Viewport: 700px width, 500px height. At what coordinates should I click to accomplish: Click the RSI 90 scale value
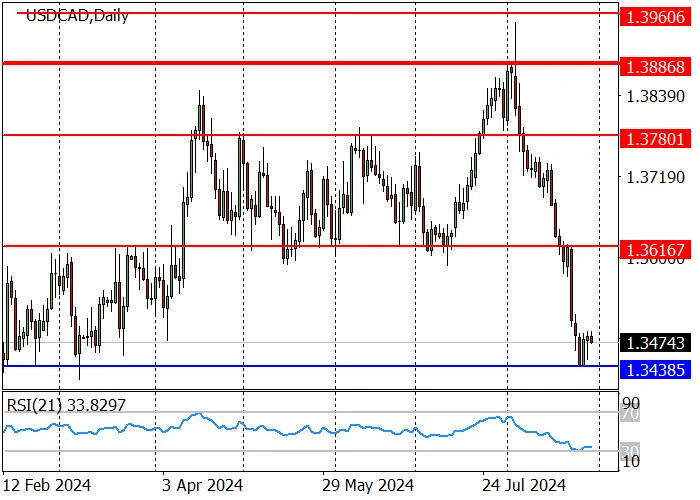click(631, 403)
